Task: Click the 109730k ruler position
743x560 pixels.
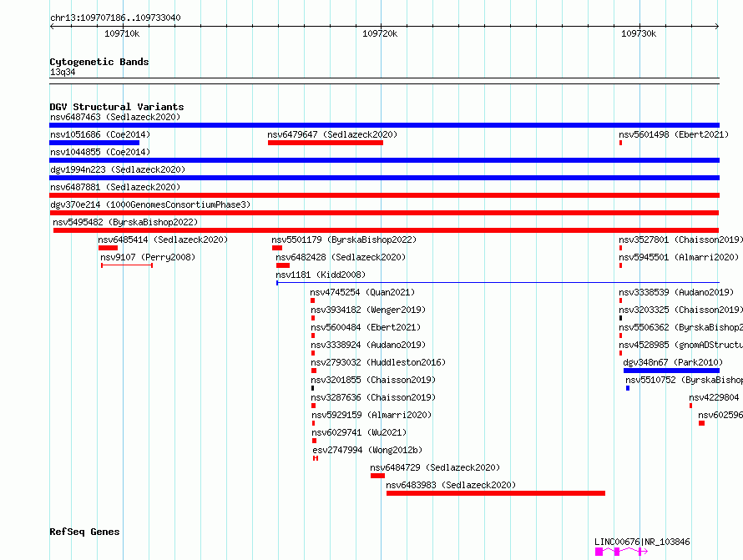Action: (639, 33)
